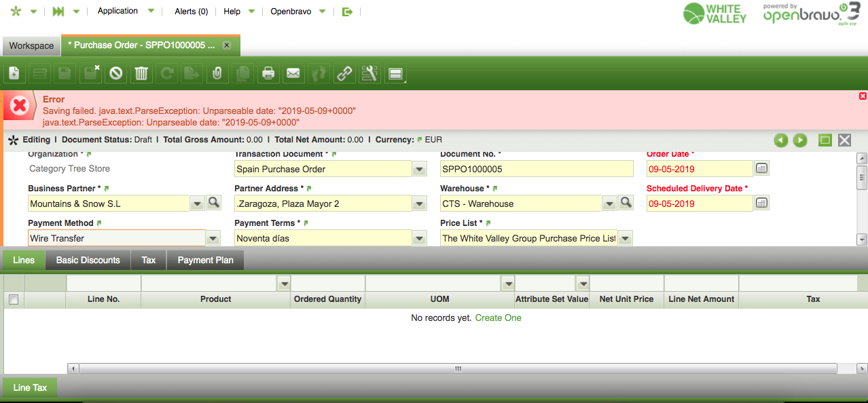
Task: Expand the Price List dropdown arrow
Action: tap(625, 238)
